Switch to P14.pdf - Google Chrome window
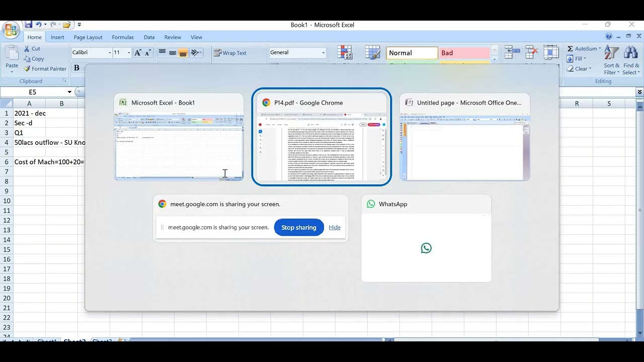 [321, 137]
